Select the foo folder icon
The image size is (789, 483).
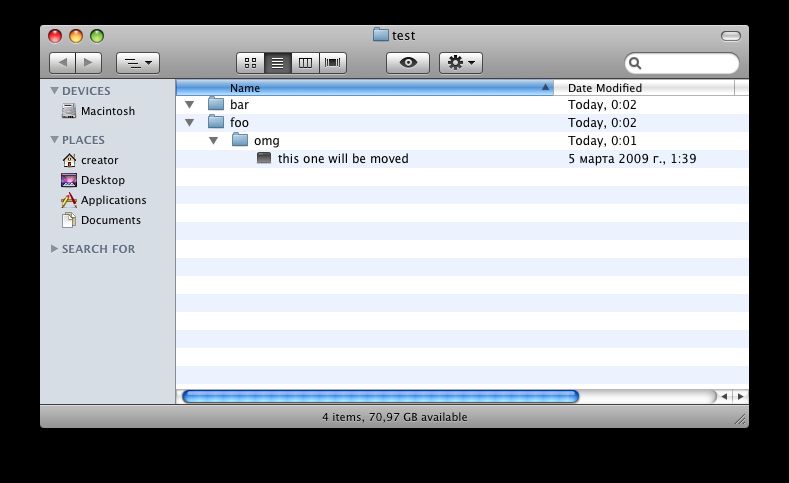point(216,122)
